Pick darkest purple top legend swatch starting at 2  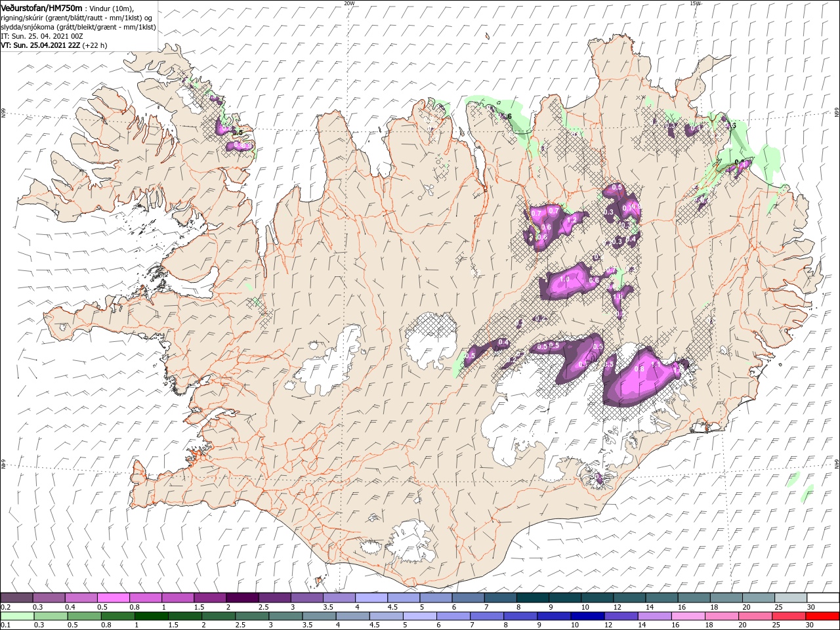242,597
